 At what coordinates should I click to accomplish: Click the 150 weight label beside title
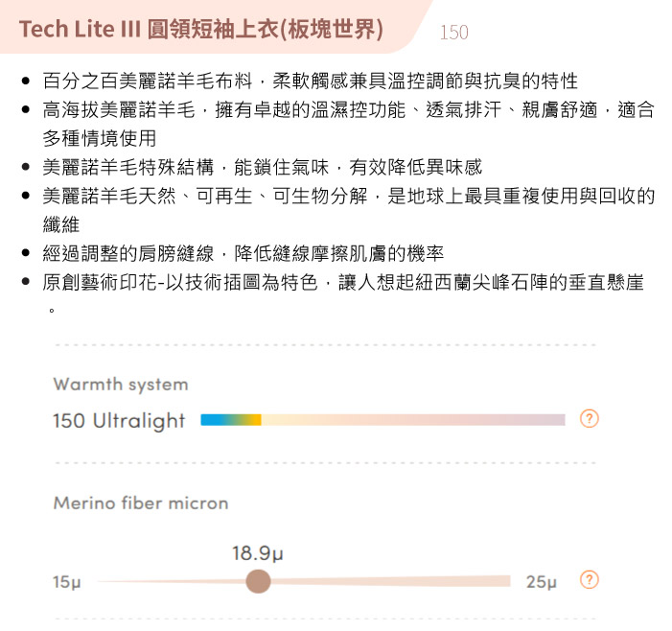coord(453,33)
